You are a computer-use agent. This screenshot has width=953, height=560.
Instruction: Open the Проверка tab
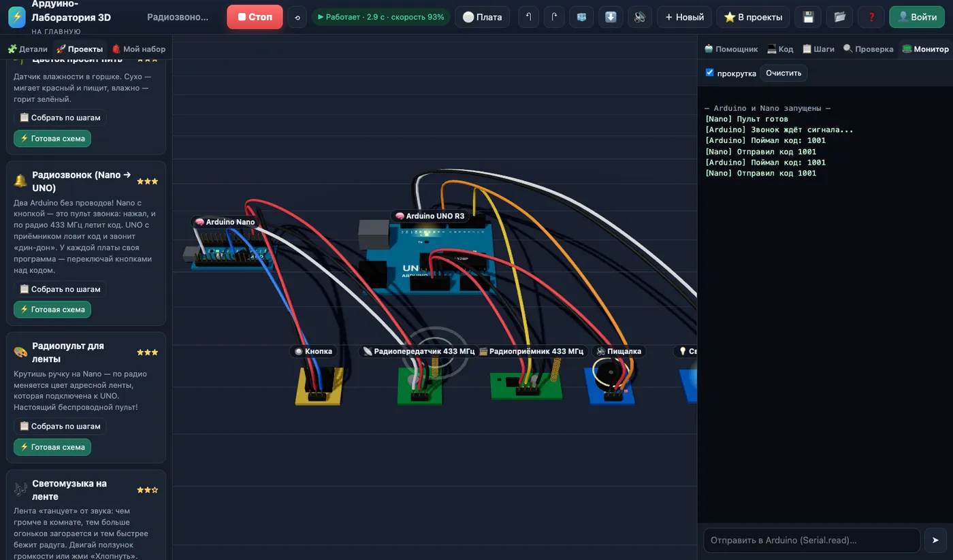(x=868, y=49)
